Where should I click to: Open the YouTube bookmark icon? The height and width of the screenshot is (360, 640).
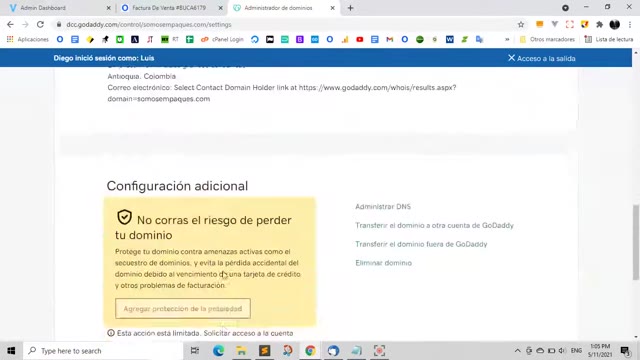[x=360, y=40]
